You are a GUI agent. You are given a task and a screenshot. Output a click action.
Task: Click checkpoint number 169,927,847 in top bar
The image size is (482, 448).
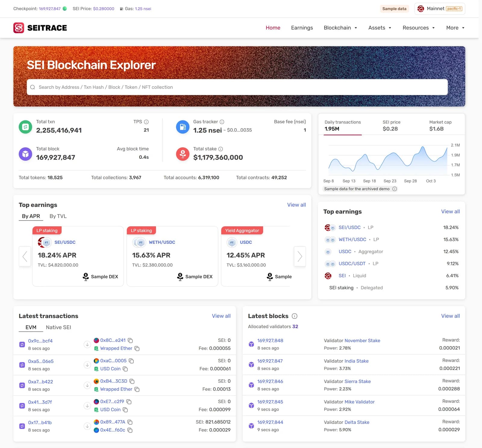pyautogui.click(x=50, y=9)
